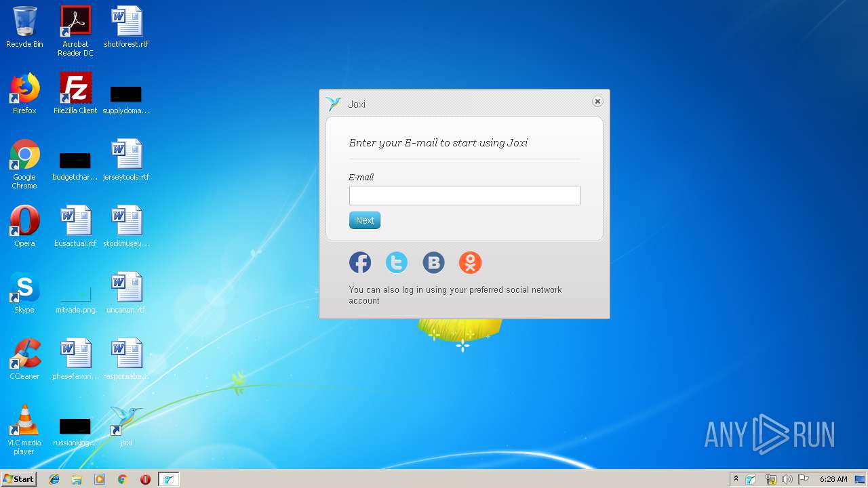Click the Show desktop button

[x=861, y=479]
